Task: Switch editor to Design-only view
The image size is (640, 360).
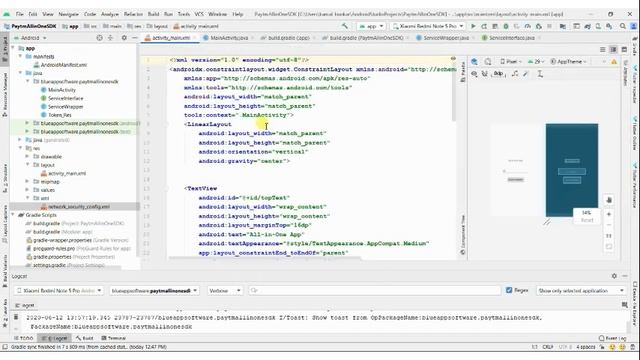Action: (624, 49)
